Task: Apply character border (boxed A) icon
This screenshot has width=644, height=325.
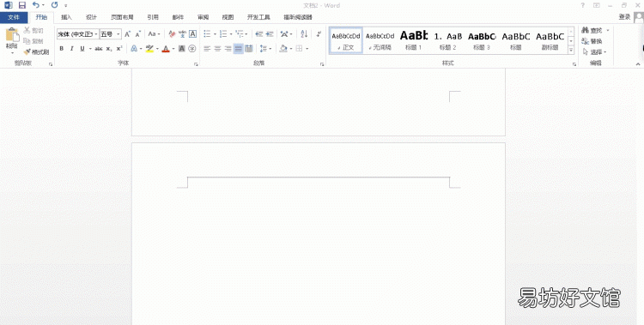Action: tap(192, 34)
